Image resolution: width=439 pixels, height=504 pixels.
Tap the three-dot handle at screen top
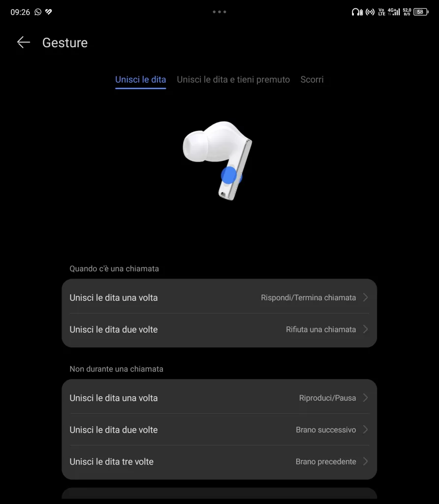(x=219, y=12)
